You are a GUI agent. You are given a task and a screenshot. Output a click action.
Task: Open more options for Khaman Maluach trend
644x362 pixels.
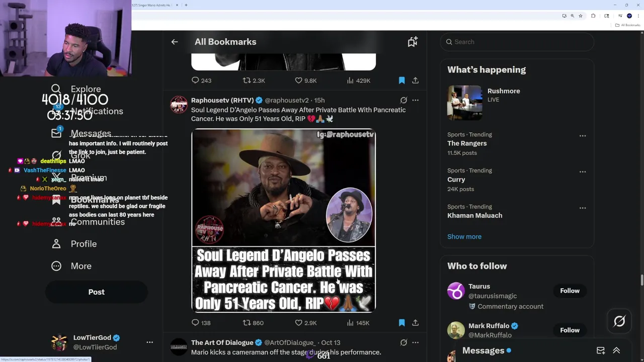583,208
